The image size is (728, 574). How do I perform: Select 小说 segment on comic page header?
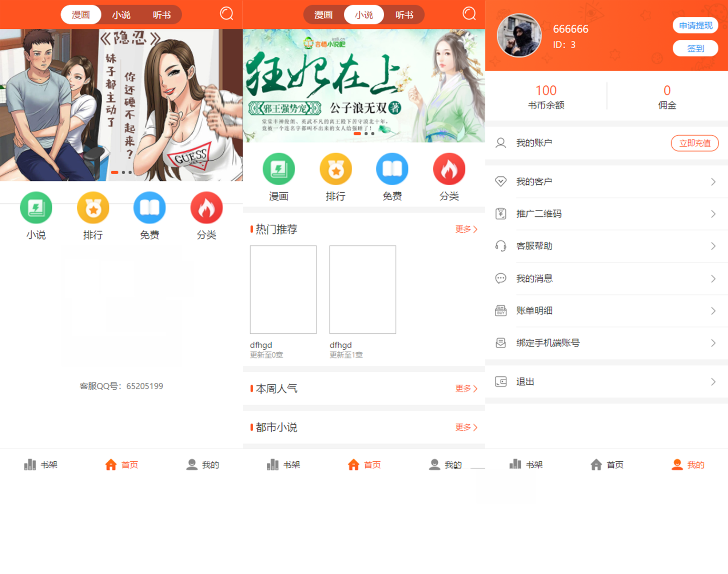click(x=121, y=15)
